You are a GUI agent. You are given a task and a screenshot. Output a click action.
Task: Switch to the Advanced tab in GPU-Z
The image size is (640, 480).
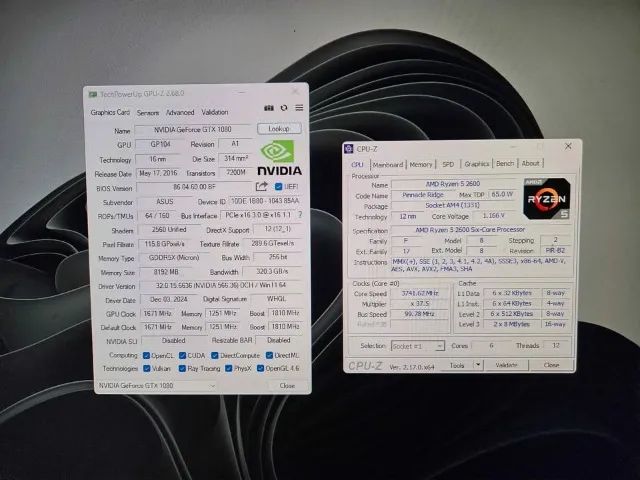pyautogui.click(x=180, y=112)
